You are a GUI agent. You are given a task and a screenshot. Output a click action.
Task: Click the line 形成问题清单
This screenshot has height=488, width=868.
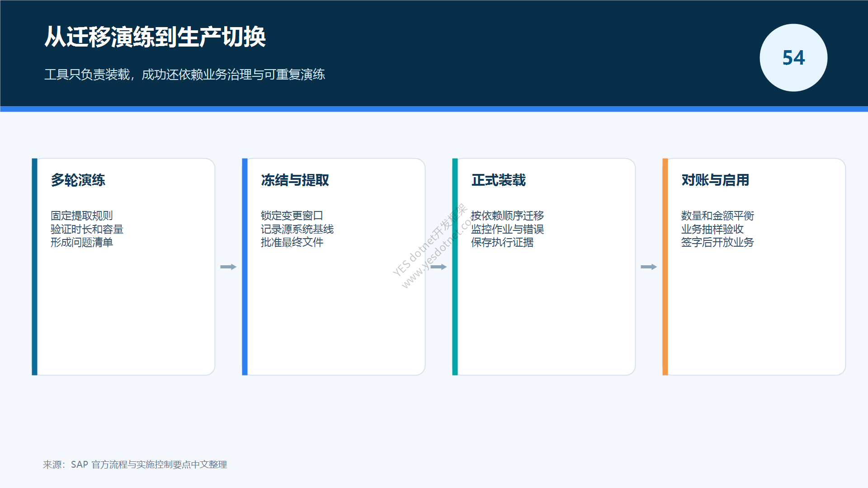point(82,242)
